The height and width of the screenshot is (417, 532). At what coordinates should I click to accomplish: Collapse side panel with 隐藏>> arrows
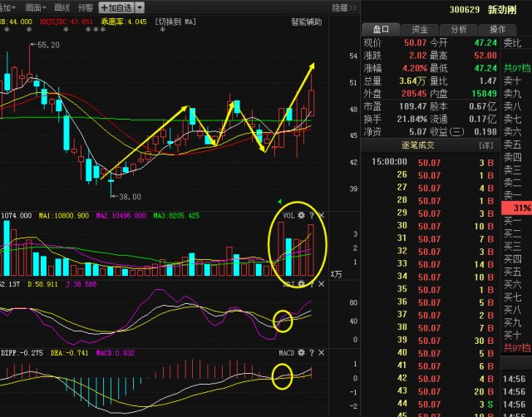click(x=341, y=7)
